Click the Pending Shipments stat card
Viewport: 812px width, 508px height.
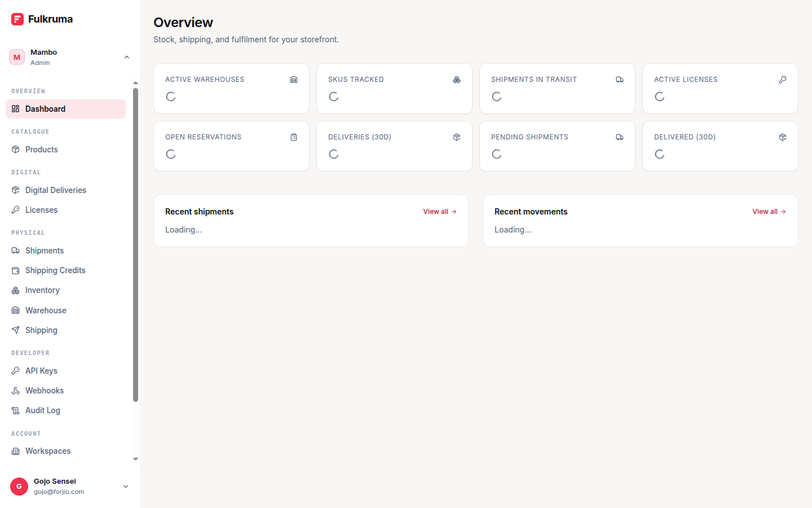(557, 146)
